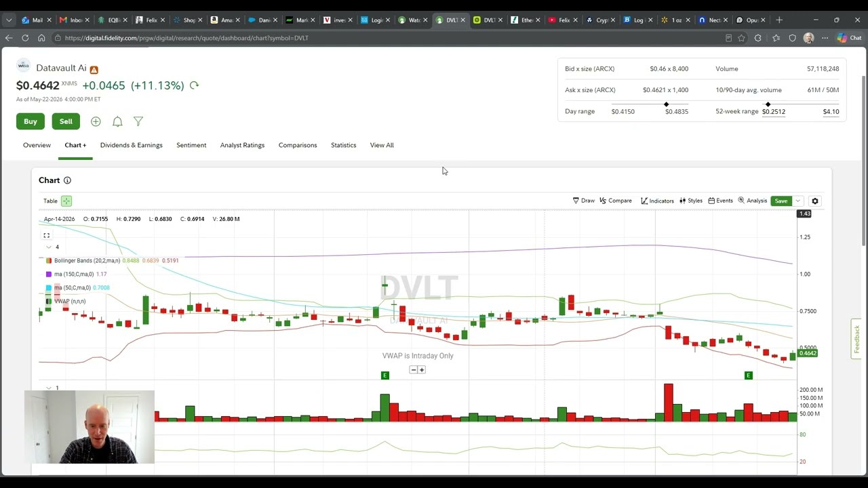Open the chart Analysis tool

point(753,201)
